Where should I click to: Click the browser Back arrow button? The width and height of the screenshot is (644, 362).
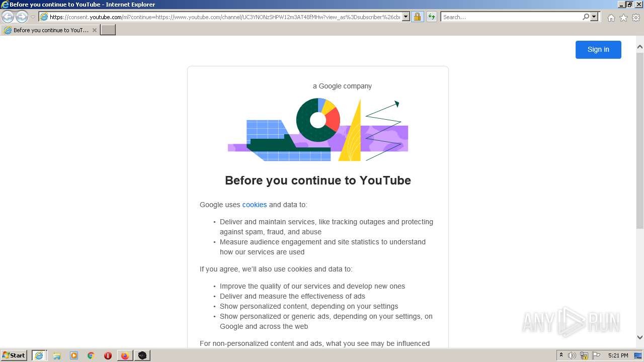(8, 17)
